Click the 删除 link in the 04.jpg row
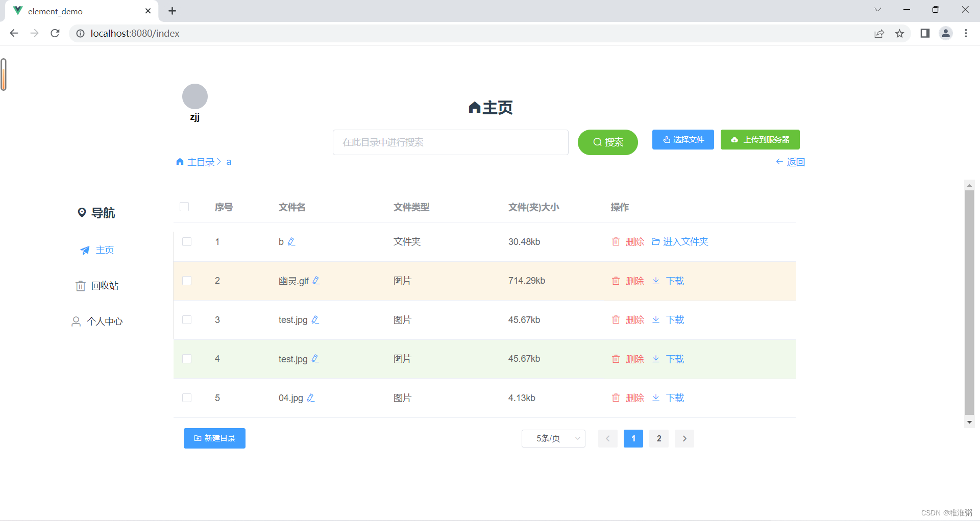 [634, 398]
